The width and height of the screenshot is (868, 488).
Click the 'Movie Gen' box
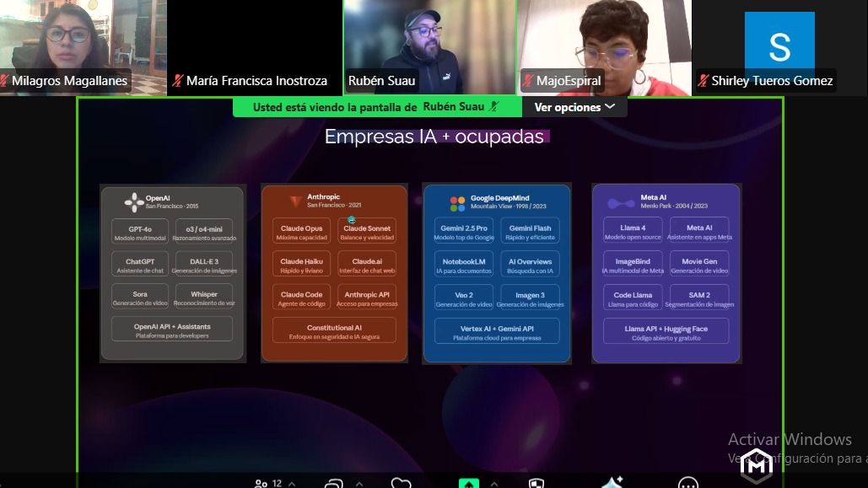click(699, 265)
